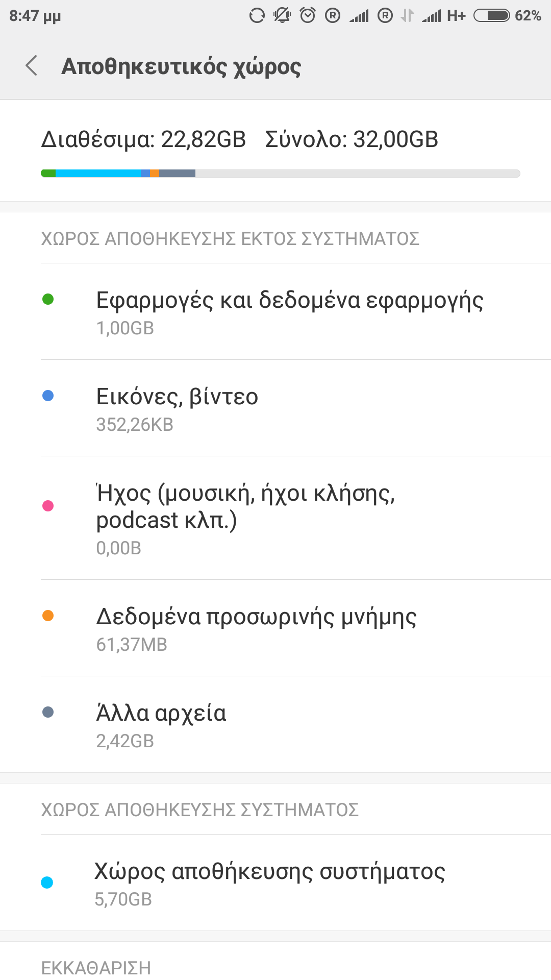The width and height of the screenshot is (551, 980).
Task: Open Άλλα αρχεία storage details
Action: 161,725
